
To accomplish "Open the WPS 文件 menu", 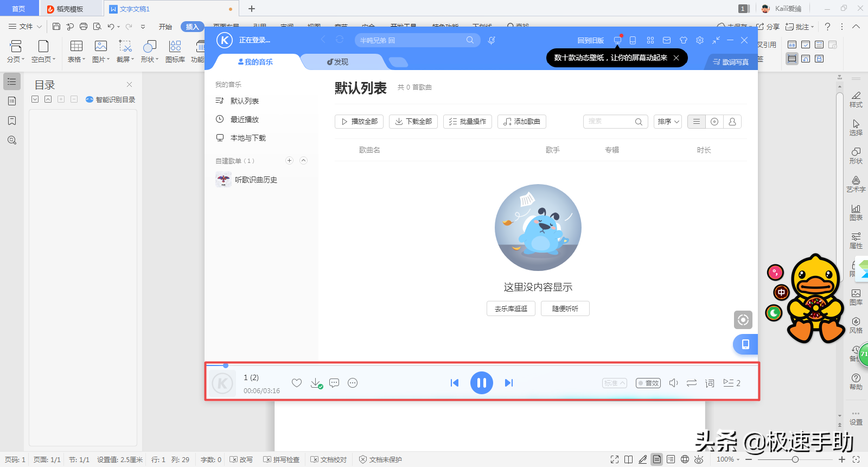I will pos(25,27).
